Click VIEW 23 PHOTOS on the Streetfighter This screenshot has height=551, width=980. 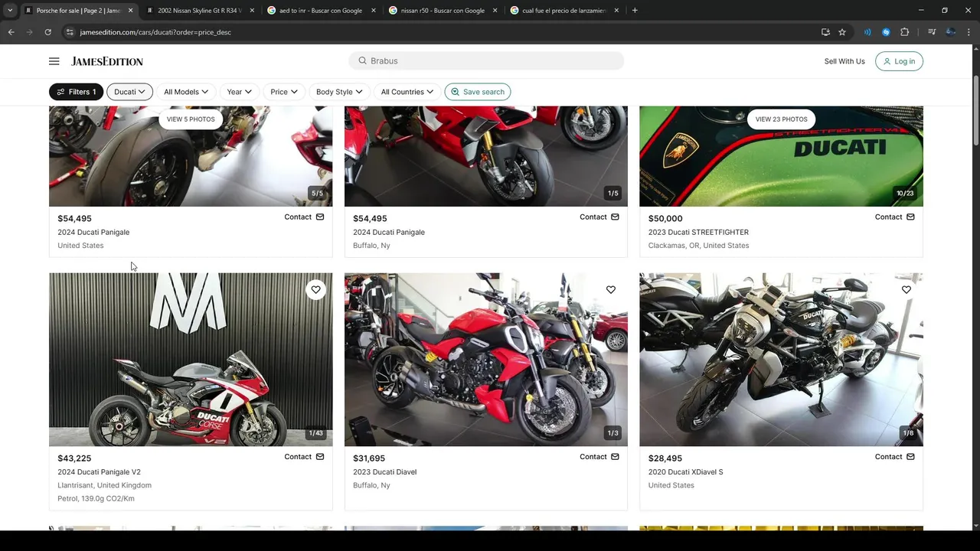(x=781, y=119)
